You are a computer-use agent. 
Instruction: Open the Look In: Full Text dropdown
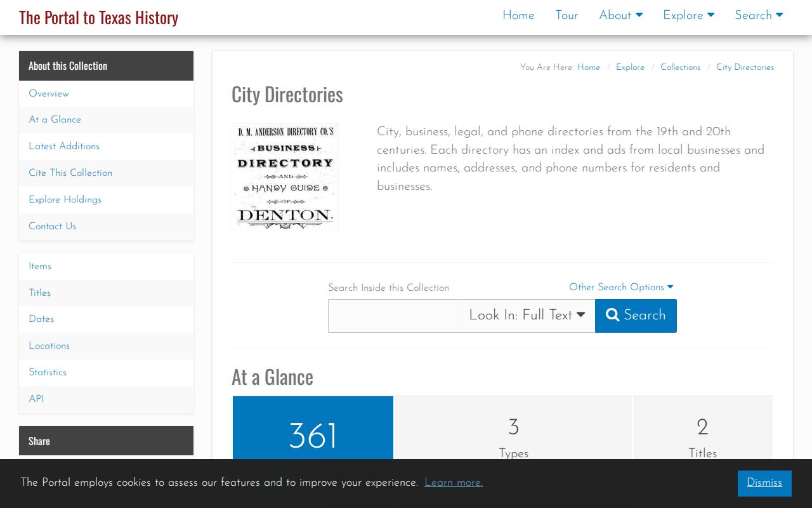527,316
